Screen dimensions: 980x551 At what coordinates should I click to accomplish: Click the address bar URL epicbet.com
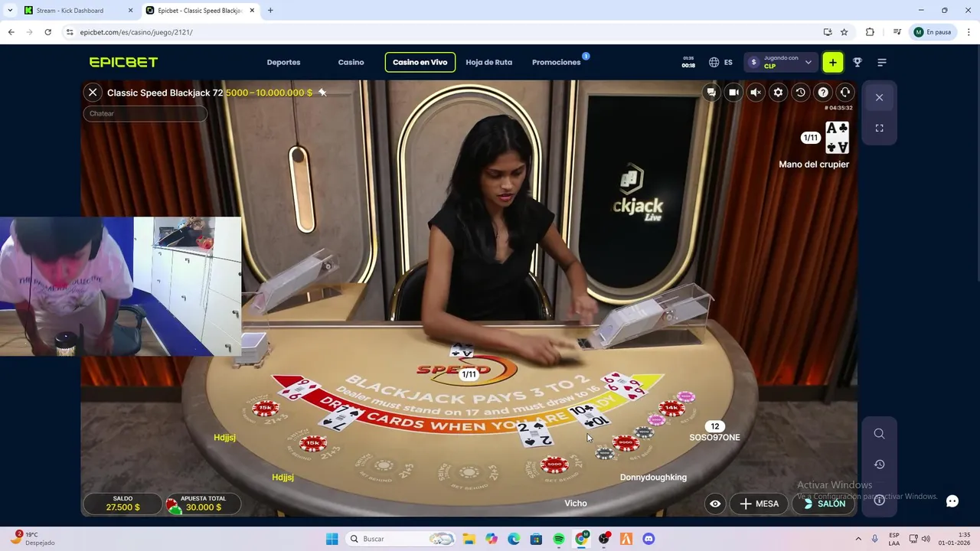coord(136,32)
